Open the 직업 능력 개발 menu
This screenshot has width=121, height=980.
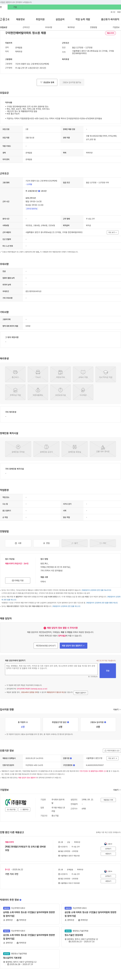83,19
